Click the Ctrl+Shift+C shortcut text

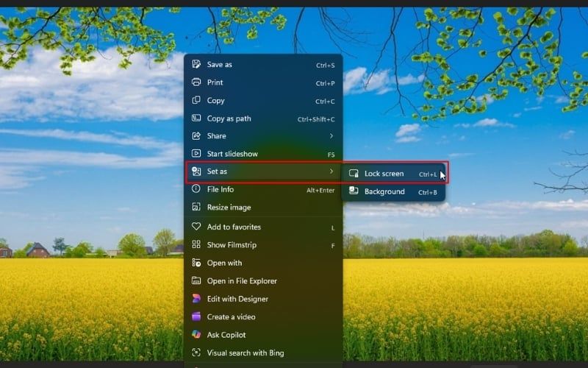pos(316,119)
